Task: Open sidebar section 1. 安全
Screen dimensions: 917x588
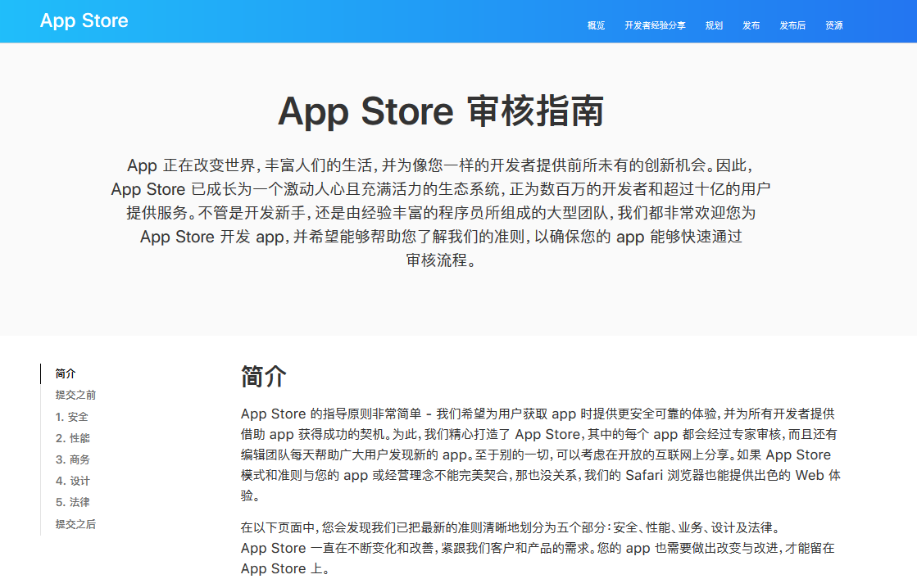Action: pyautogui.click(x=72, y=417)
